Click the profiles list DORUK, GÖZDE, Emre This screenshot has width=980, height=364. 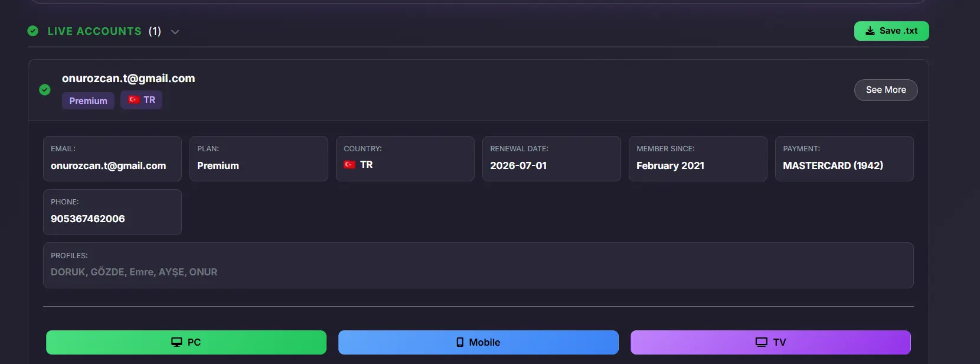(x=134, y=272)
